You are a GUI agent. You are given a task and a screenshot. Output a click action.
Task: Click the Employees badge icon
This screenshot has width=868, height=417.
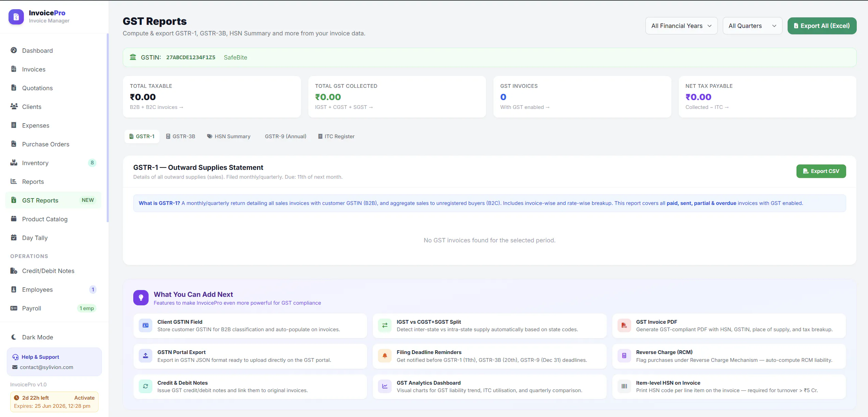click(14, 289)
